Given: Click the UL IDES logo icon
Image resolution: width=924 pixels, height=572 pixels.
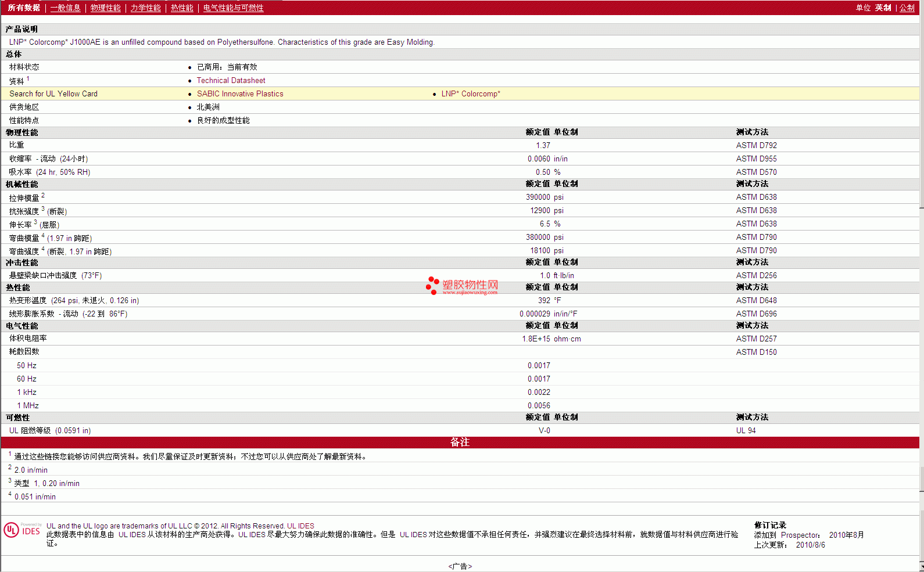Looking at the screenshot, I should pos(22,530).
